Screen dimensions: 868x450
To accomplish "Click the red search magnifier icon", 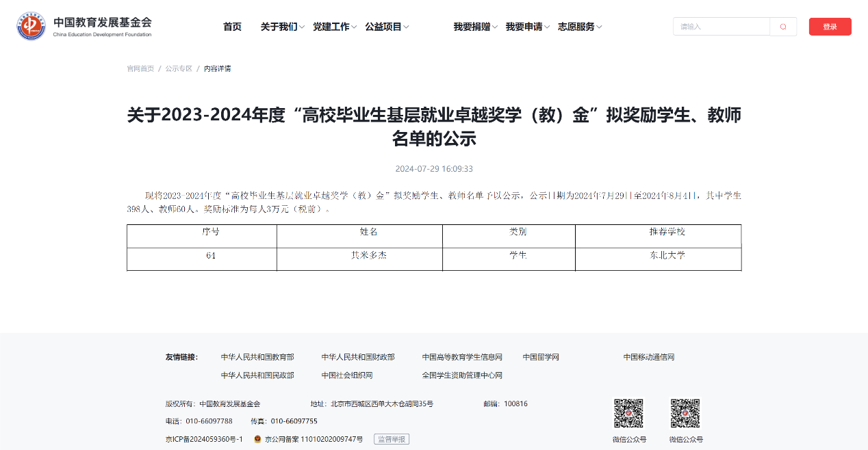I will (x=783, y=27).
